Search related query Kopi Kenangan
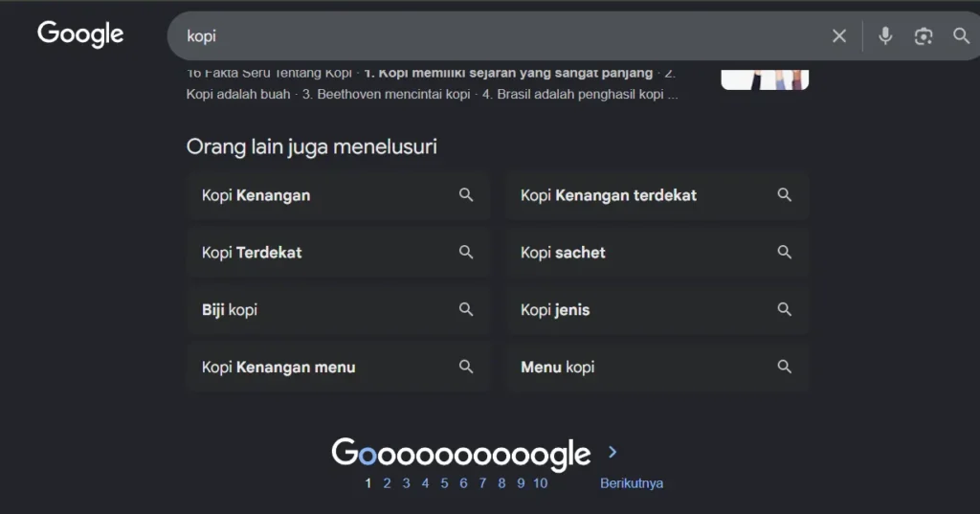980x514 pixels. pos(338,195)
